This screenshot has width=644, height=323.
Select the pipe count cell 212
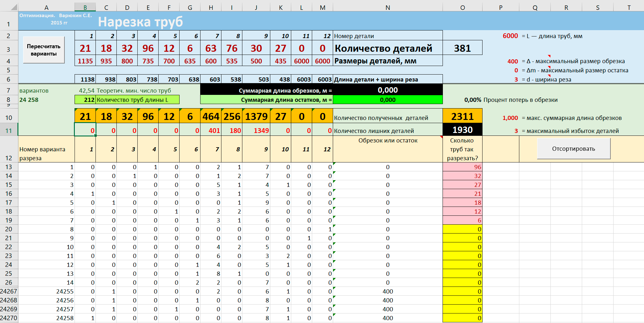(x=85, y=100)
